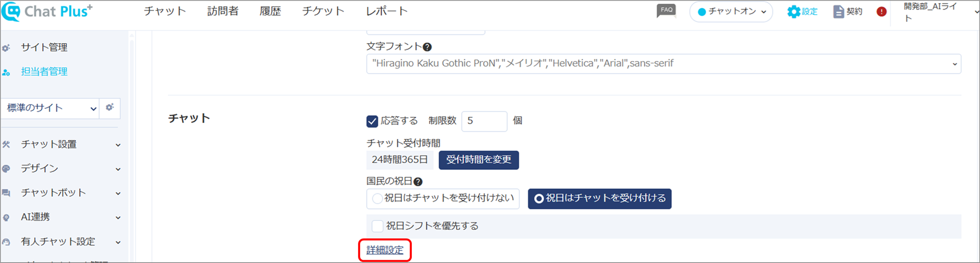
Task: Open 担当者管理 sidebar link
Action: pyautogui.click(x=44, y=72)
